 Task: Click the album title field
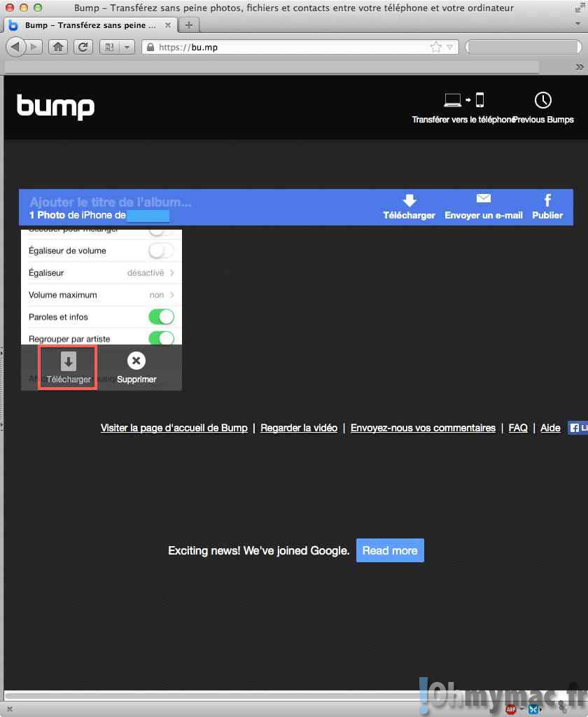pos(110,202)
